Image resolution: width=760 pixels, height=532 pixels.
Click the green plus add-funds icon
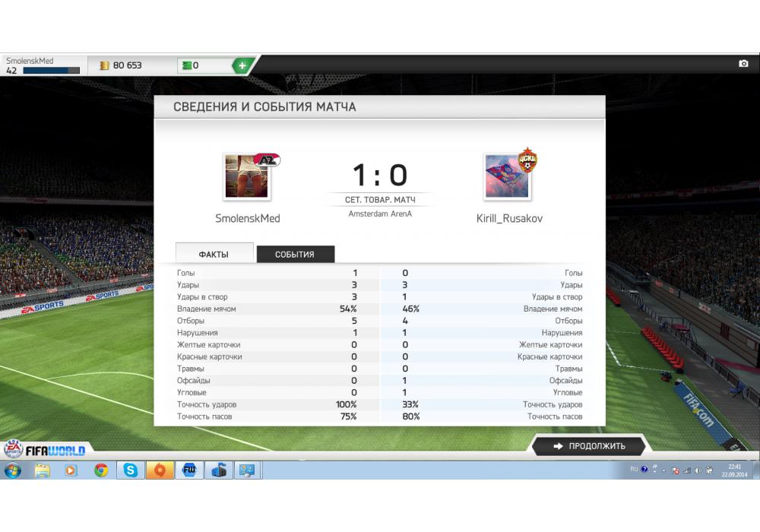click(x=242, y=65)
